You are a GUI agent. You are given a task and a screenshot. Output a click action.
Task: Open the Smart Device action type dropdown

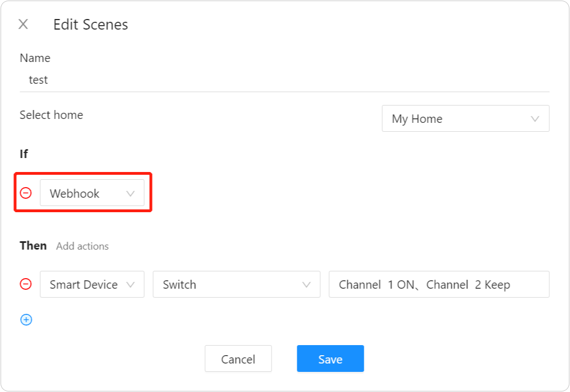click(84, 284)
